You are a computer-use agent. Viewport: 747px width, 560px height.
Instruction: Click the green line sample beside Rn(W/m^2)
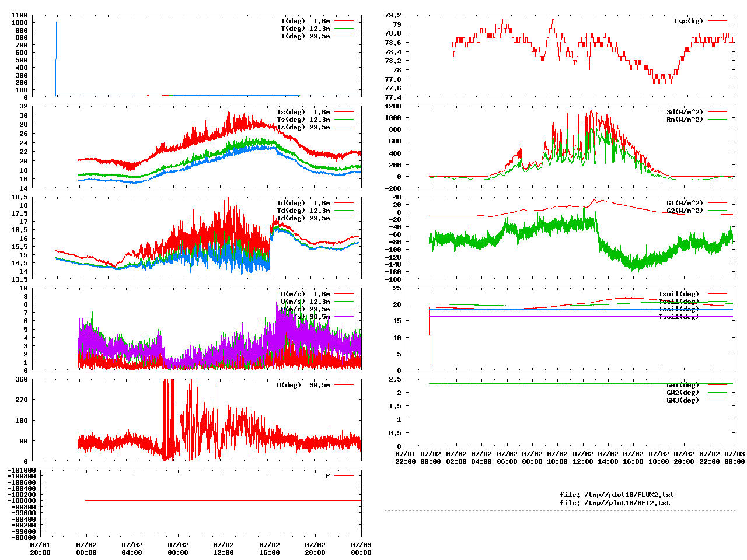tap(718, 120)
